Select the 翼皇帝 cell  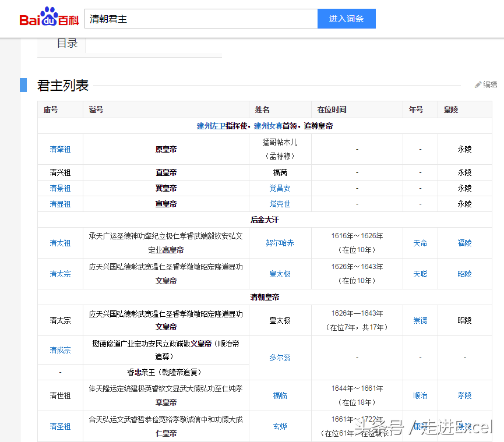pos(166,188)
